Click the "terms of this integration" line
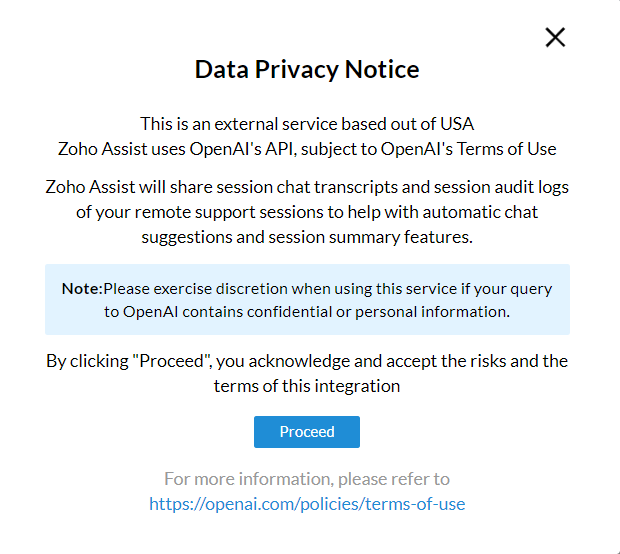Viewport: 620px width, 554px height. (x=307, y=385)
